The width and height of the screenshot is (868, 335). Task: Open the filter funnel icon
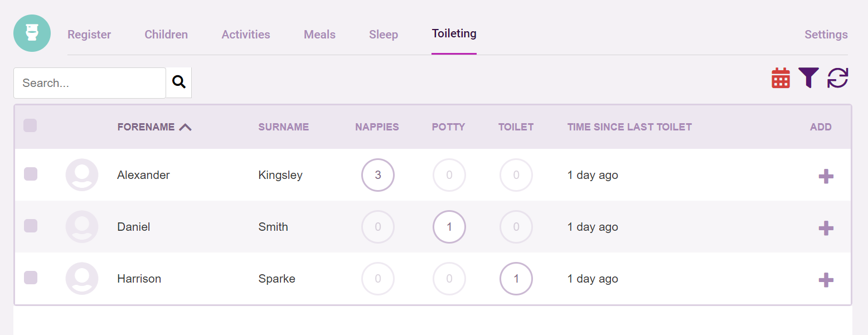click(808, 78)
